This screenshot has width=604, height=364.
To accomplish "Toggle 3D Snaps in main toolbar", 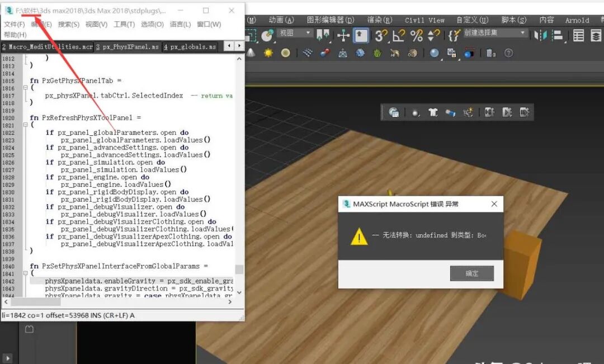I will (381, 36).
